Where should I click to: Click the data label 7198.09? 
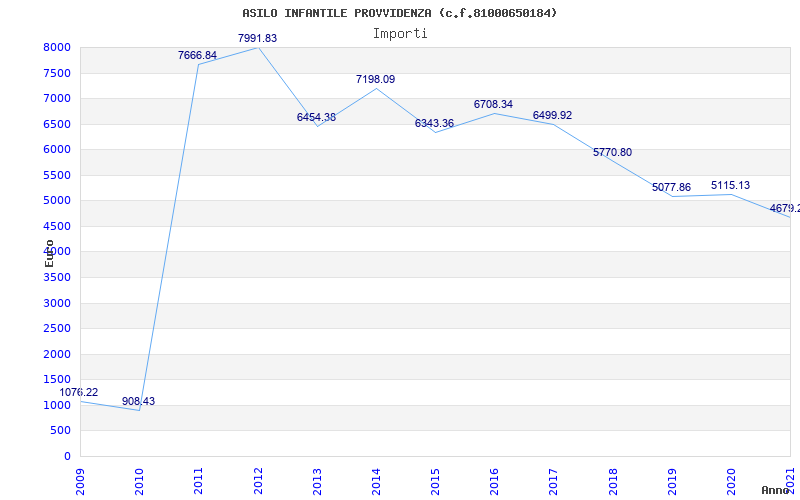coord(376,80)
